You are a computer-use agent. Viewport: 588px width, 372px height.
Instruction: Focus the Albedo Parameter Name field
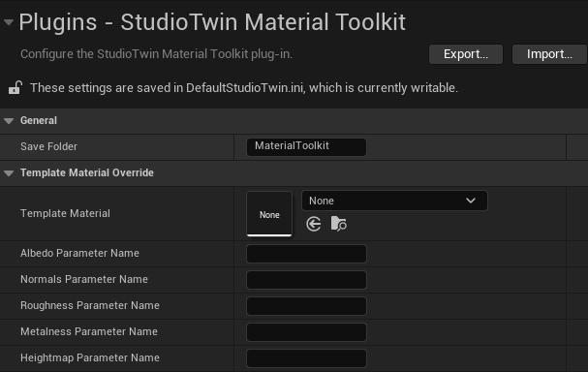(306, 254)
